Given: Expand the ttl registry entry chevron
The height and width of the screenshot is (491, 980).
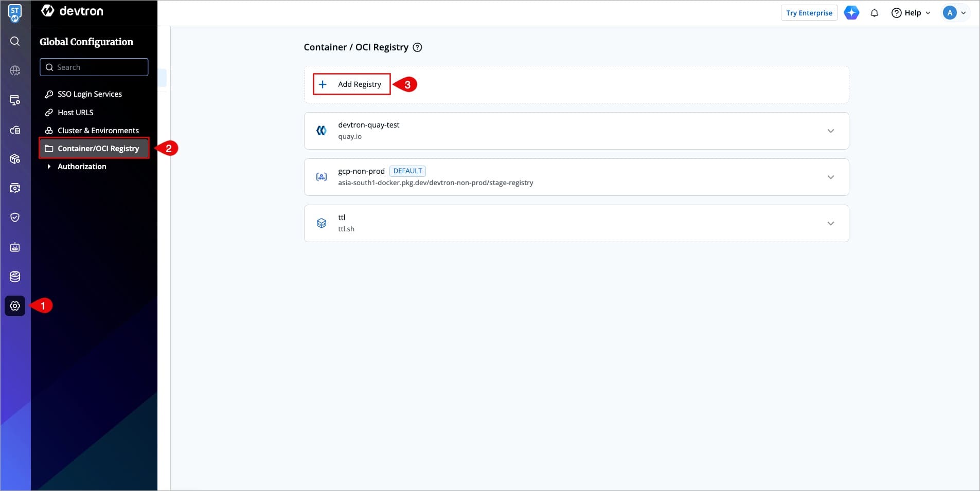Looking at the screenshot, I should (x=830, y=224).
